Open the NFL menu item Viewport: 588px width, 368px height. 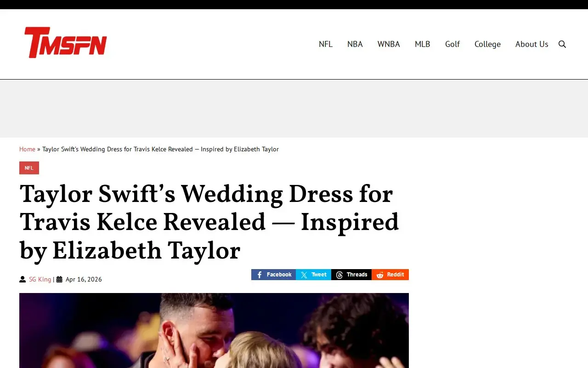326,44
